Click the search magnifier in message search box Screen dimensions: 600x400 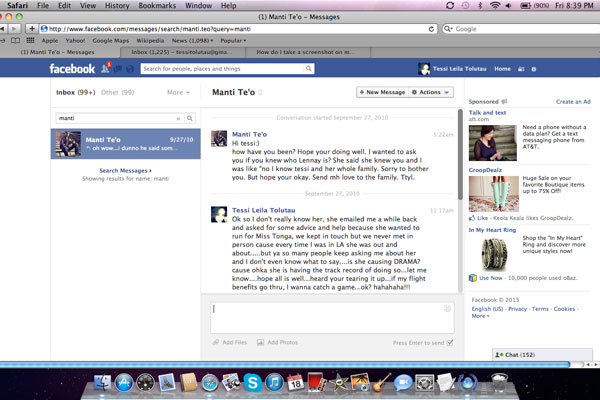(x=189, y=118)
